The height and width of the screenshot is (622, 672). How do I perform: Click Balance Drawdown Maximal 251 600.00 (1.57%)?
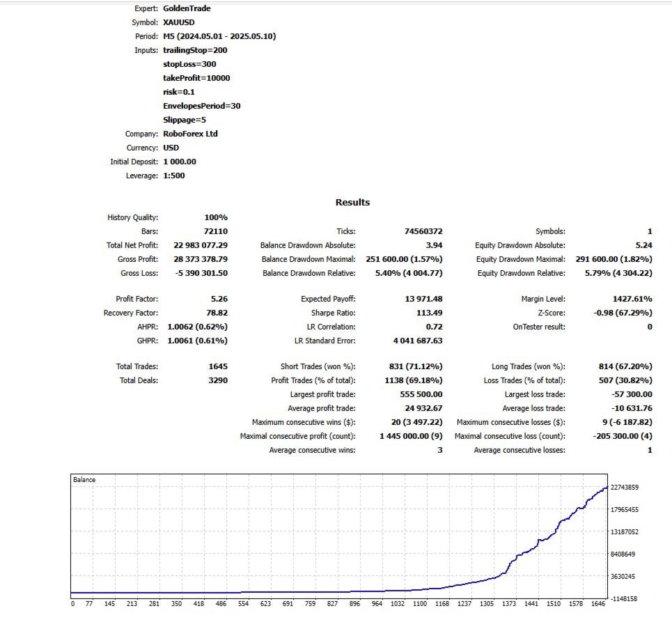404,259
